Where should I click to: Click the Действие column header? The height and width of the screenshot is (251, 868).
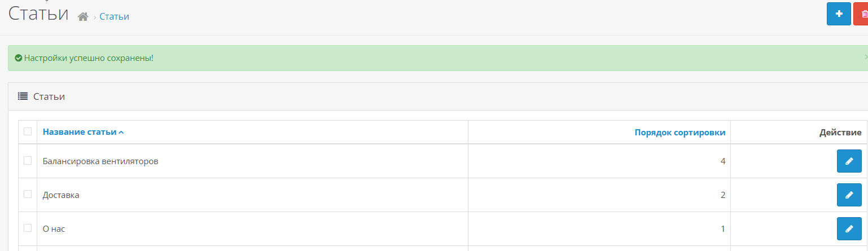click(840, 133)
